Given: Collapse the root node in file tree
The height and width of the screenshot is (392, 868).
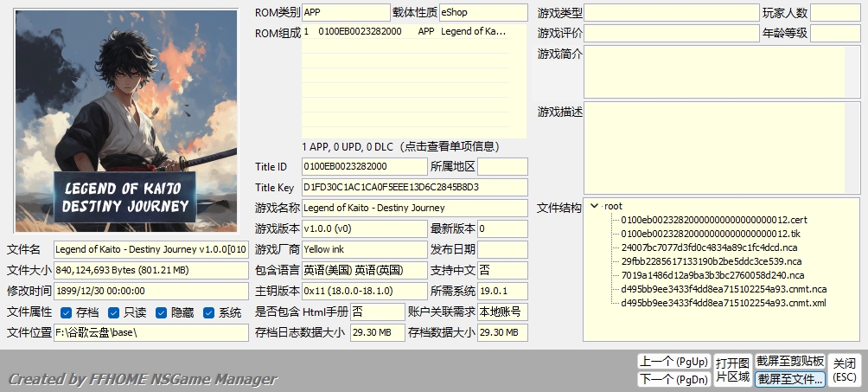Looking at the screenshot, I should coord(594,206).
